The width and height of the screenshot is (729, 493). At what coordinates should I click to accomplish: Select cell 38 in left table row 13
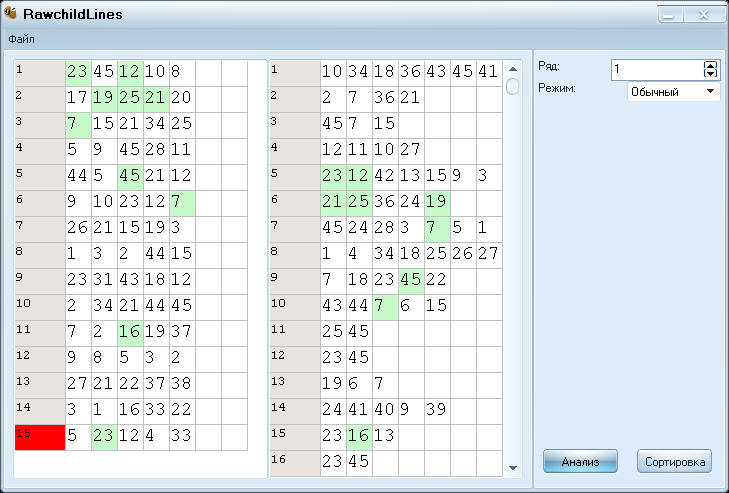[182, 386]
